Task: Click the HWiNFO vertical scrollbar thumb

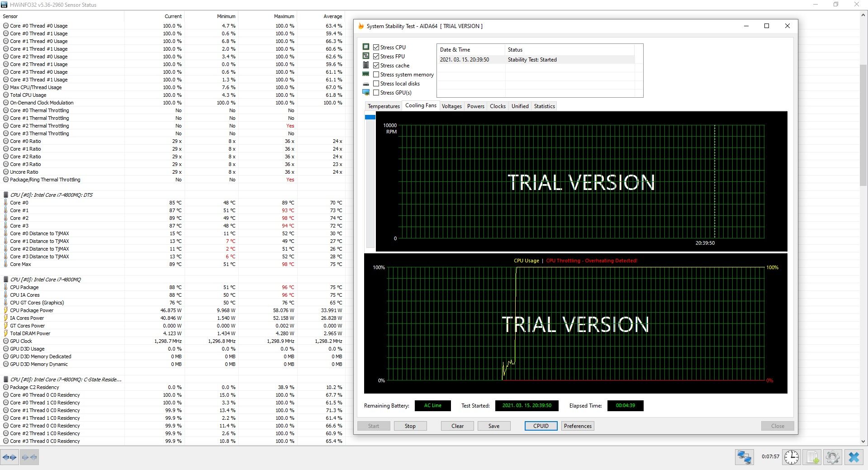Action: tap(863, 125)
